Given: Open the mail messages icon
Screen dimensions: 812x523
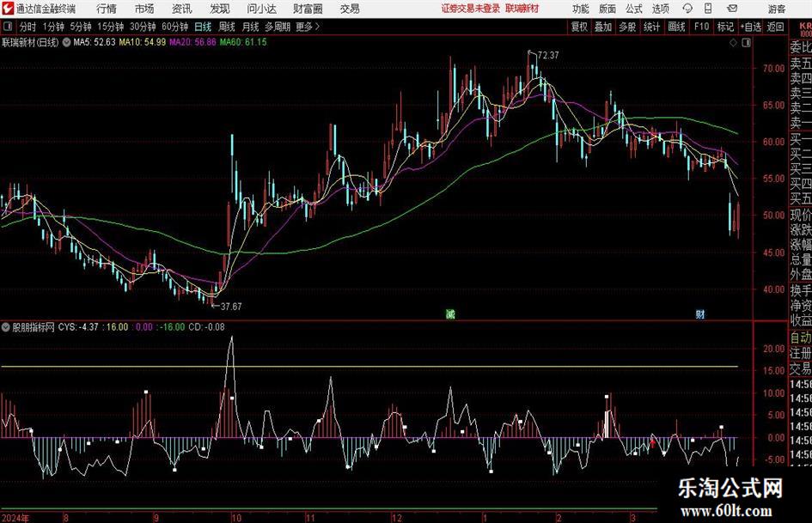Looking at the screenshot, I should point(732,9).
